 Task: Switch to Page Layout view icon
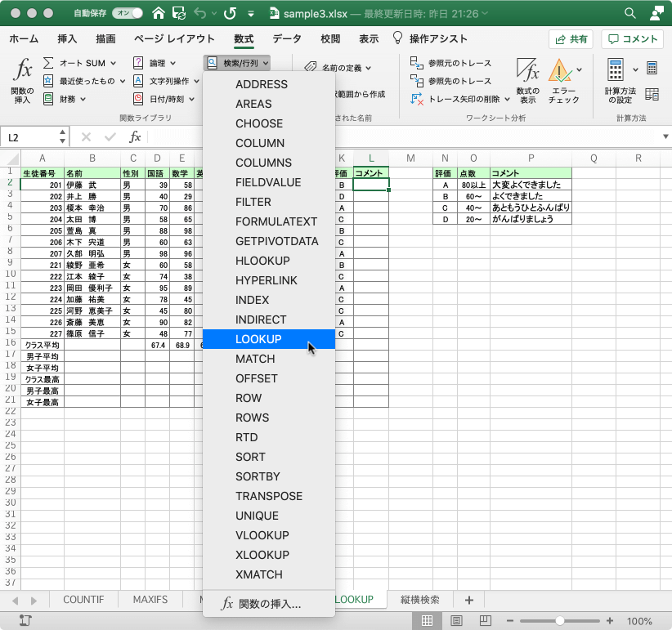(x=456, y=620)
